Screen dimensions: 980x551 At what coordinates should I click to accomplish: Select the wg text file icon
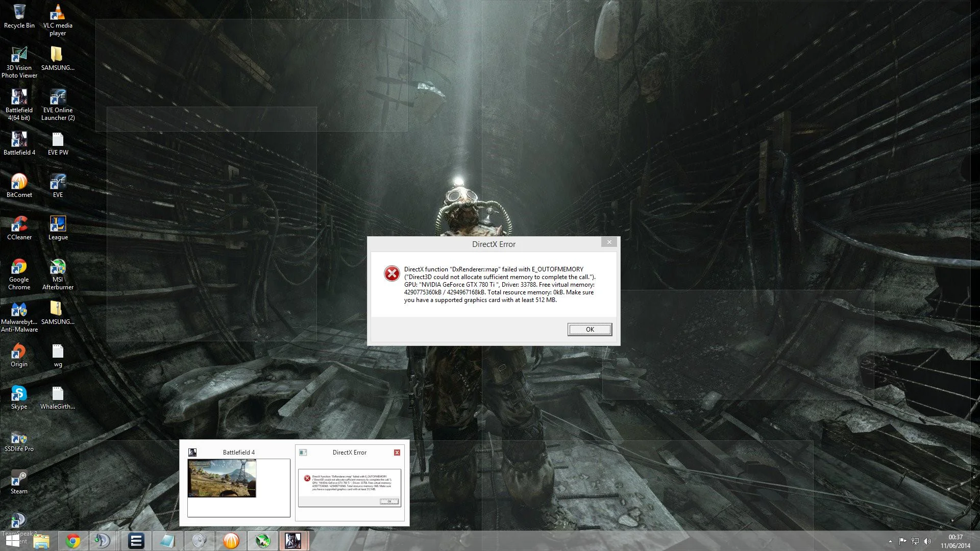pos(58,355)
